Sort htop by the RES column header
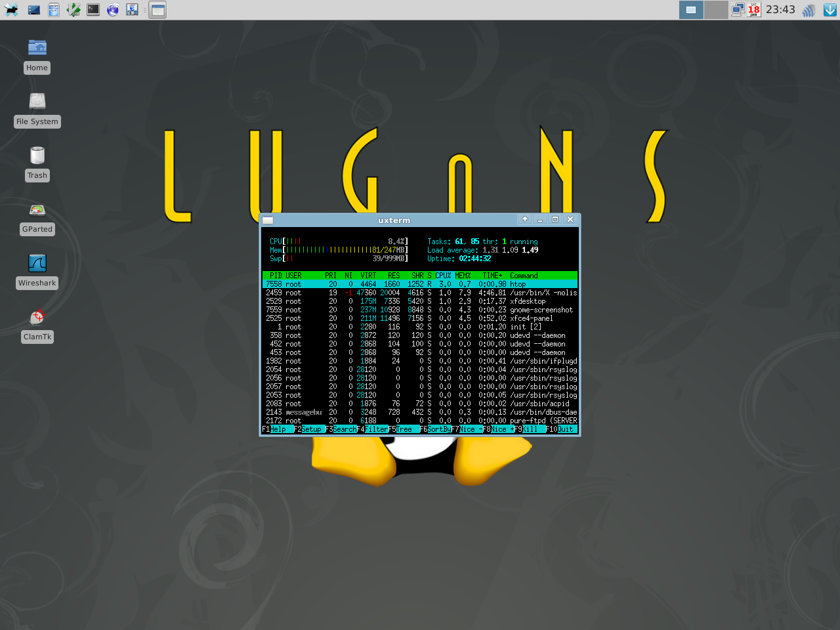 (x=394, y=276)
